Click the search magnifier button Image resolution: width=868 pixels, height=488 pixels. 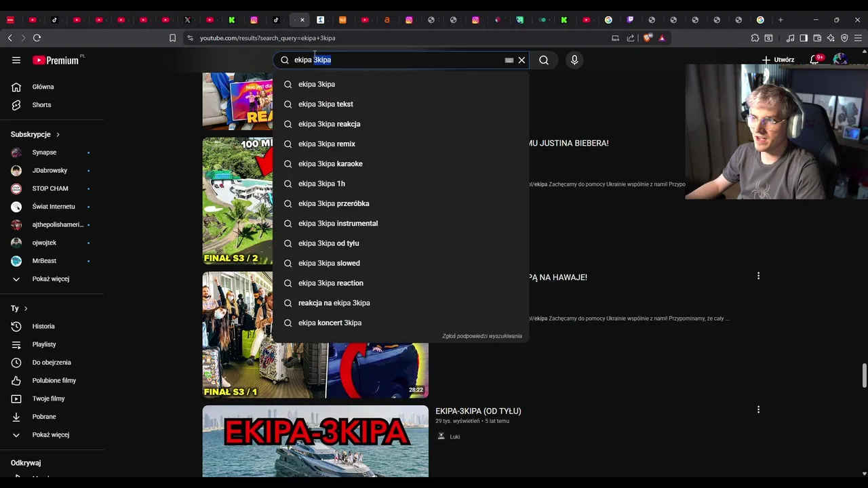click(x=544, y=60)
